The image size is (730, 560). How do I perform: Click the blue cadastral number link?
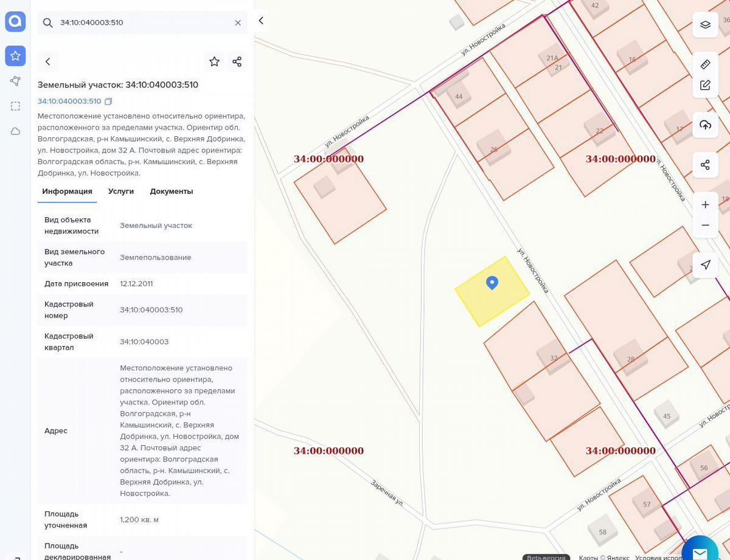coord(69,102)
